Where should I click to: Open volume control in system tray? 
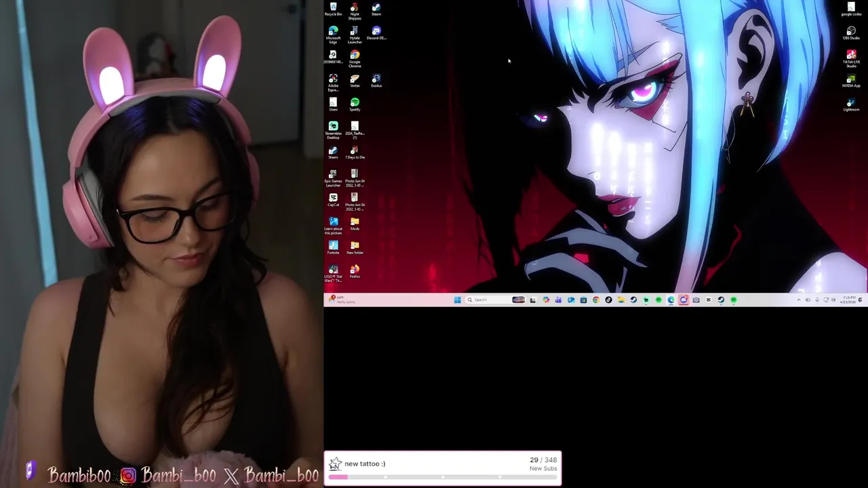[833, 300]
